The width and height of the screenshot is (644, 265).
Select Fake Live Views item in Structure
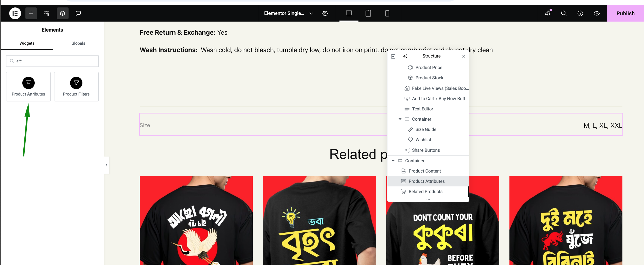[428, 88]
